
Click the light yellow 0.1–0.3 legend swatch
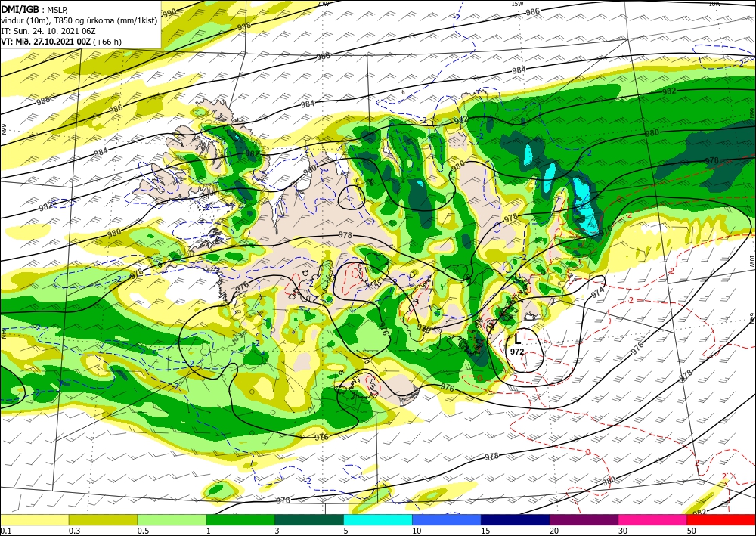35,519
